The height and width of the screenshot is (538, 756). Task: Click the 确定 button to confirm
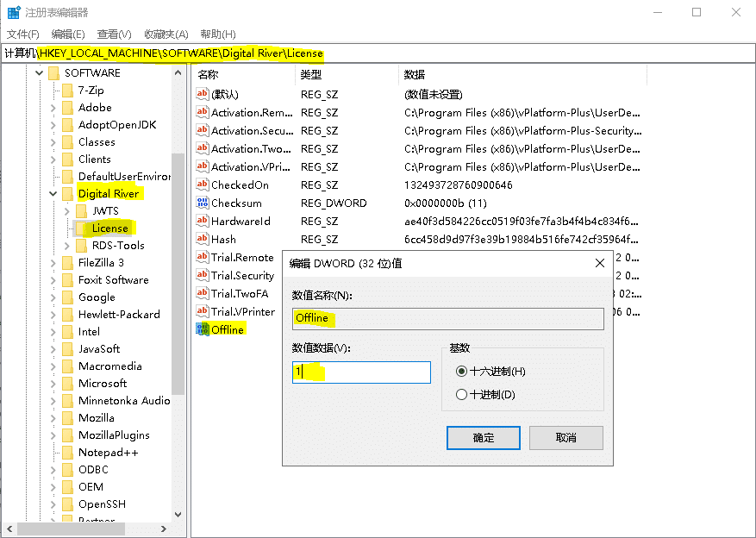(484, 438)
